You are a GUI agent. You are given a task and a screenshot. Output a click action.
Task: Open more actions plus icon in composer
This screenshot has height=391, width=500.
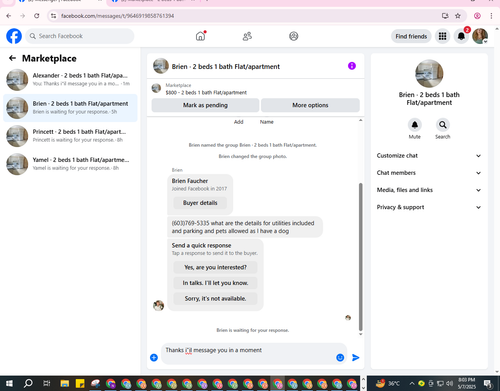coord(154,358)
